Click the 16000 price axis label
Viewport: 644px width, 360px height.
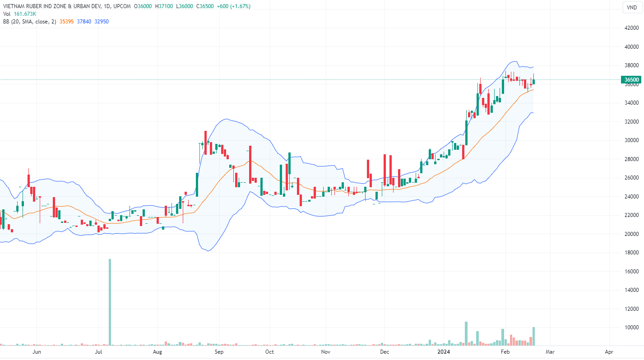coord(630,272)
